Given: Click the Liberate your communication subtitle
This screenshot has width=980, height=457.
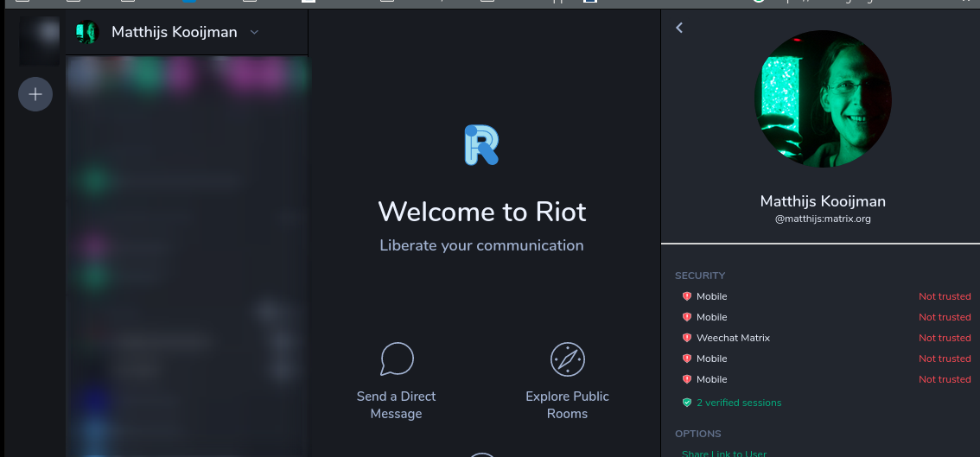Looking at the screenshot, I should coord(482,245).
